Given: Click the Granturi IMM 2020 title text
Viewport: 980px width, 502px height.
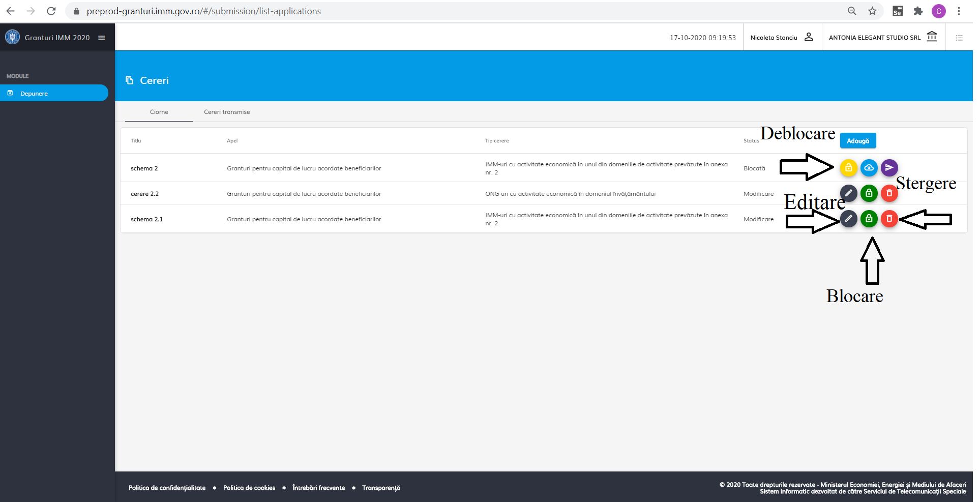Looking at the screenshot, I should point(57,38).
